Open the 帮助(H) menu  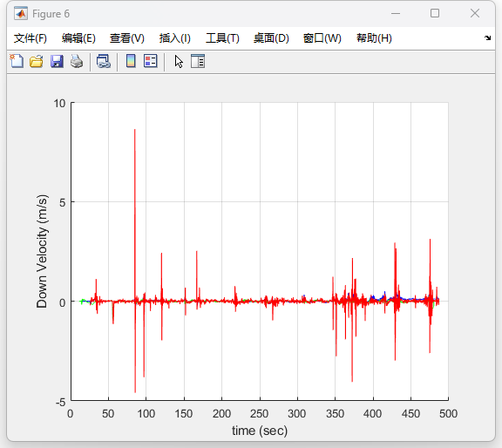point(374,38)
